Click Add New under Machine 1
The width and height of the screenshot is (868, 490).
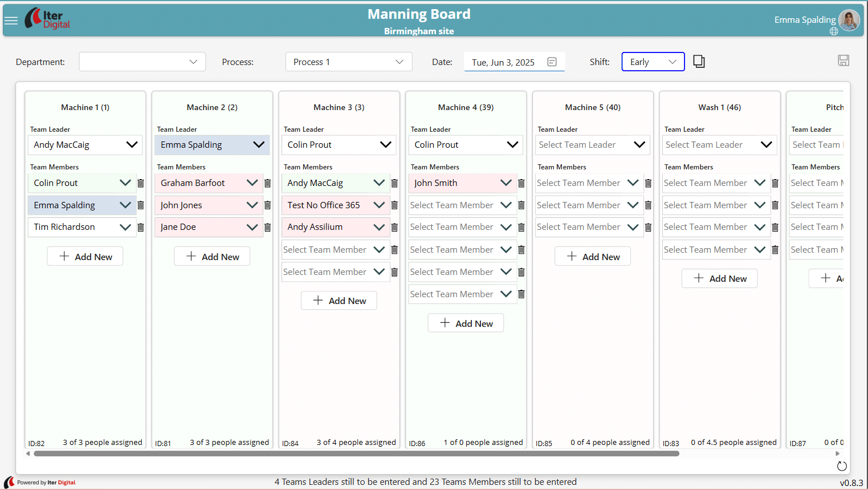[x=85, y=257]
